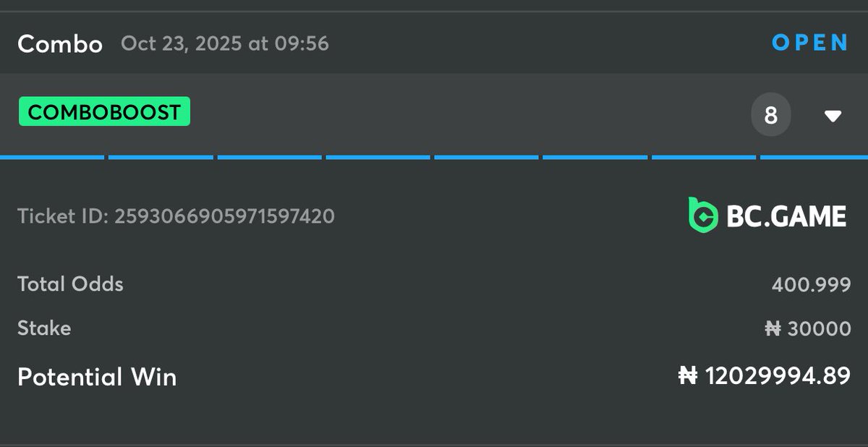Click the Potential Win label
Screen dimensions: 868x447
pos(97,377)
